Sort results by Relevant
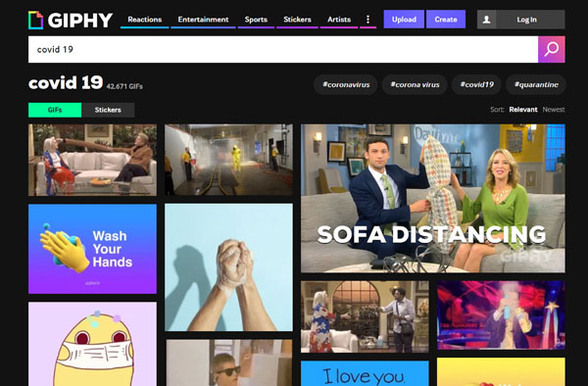Viewport: 588px width, 386px height. (x=523, y=110)
